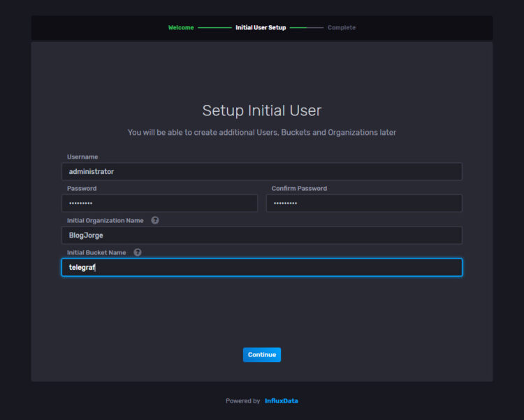
Task: Open the InfluxData link in footer
Action: [281, 400]
